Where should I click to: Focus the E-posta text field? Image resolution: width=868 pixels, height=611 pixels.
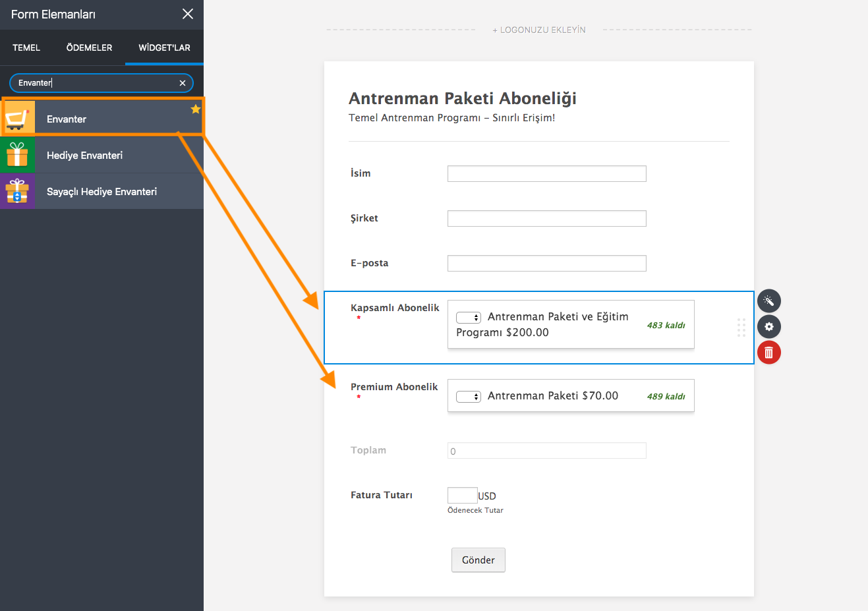[x=546, y=264]
